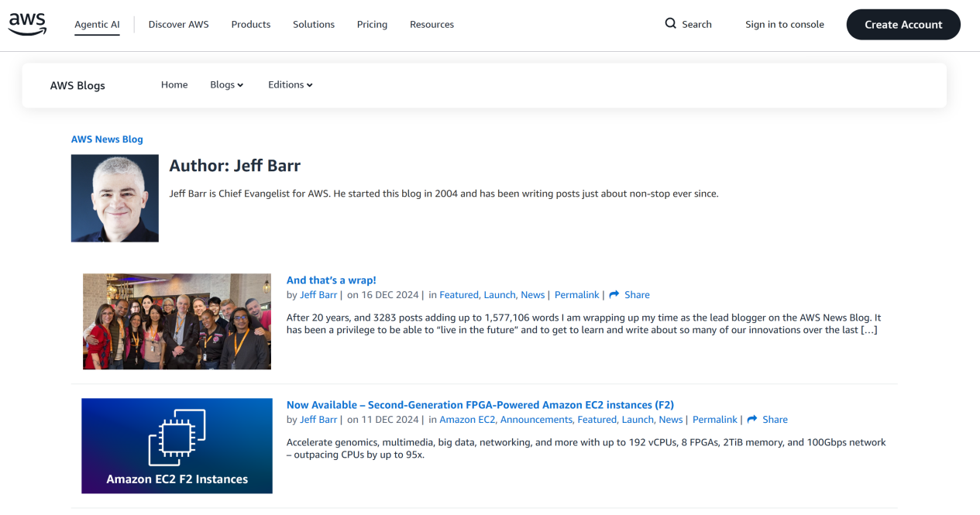980x515 pixels.
Task: Click the Search magnifier icon
Action: [x=671, y=24]
